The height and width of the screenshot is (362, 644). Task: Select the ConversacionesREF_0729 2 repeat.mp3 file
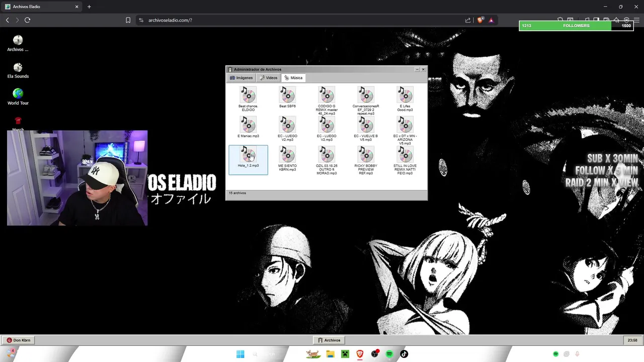point(366,101)
